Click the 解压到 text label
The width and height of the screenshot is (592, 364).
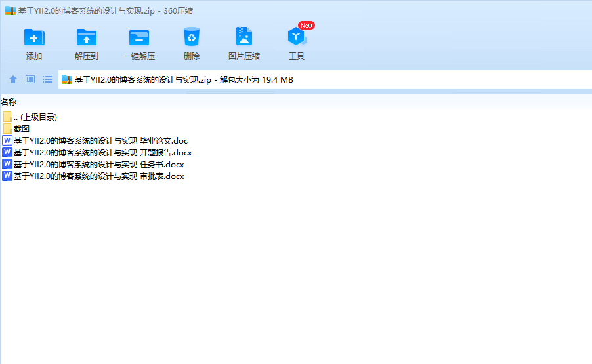(x=87, y=56)
